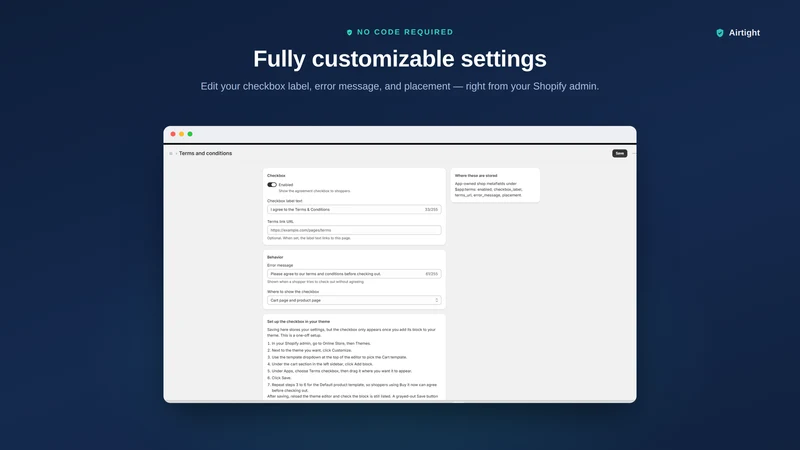
Task: Click the 'Optional. When set' helper text
Action: click(x=309, y=238)
